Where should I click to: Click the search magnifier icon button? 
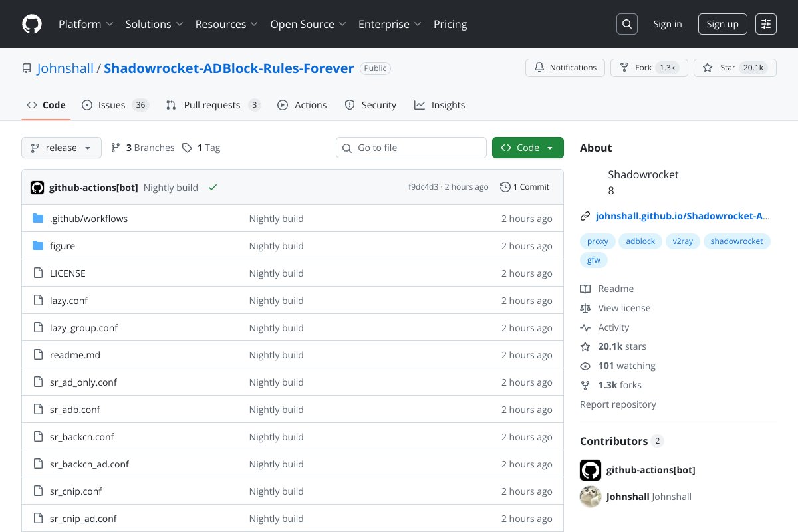[x=627, y=24]
